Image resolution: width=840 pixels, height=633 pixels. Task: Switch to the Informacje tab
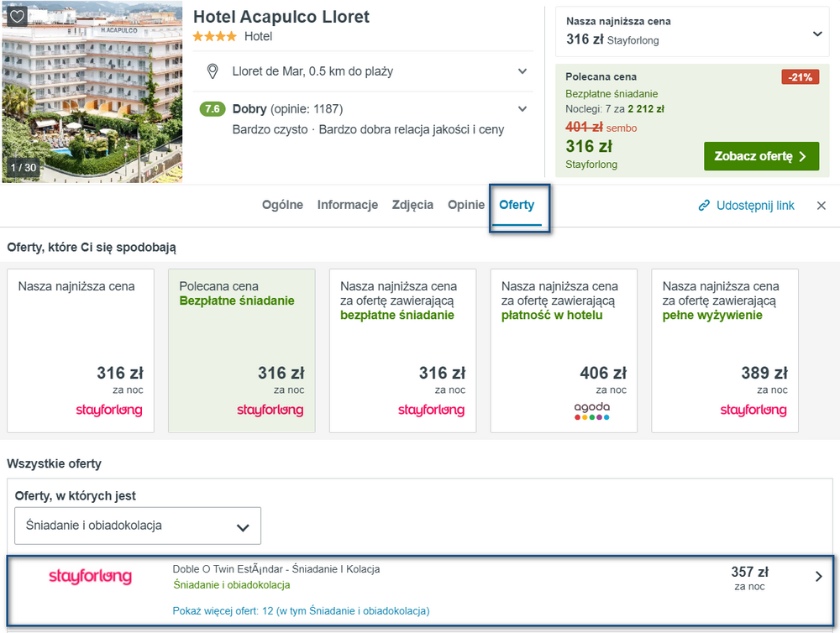coord(347,205)
